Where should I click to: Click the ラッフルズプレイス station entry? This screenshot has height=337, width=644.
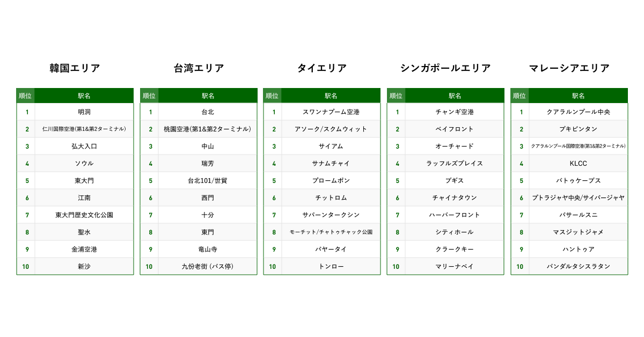click(455, 164)
